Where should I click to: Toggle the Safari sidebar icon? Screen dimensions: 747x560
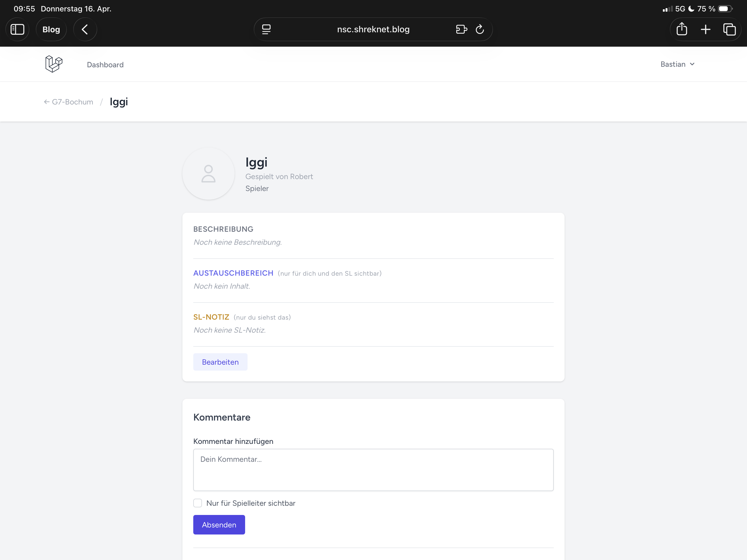coord(17,29)
